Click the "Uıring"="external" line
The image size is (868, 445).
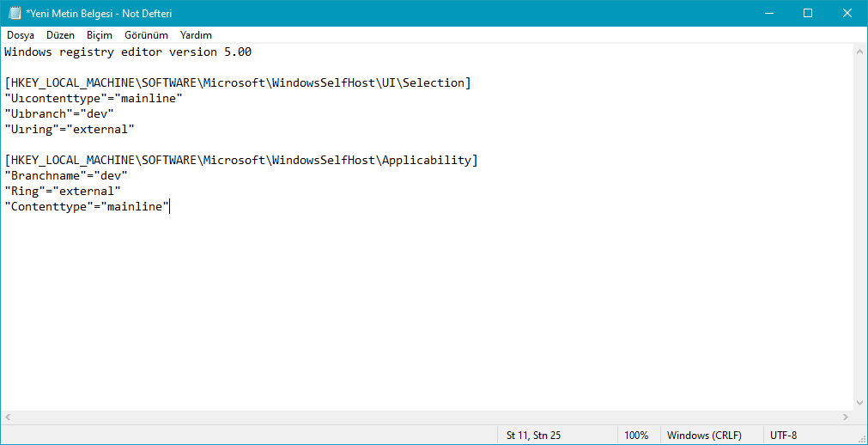(70, 130)
